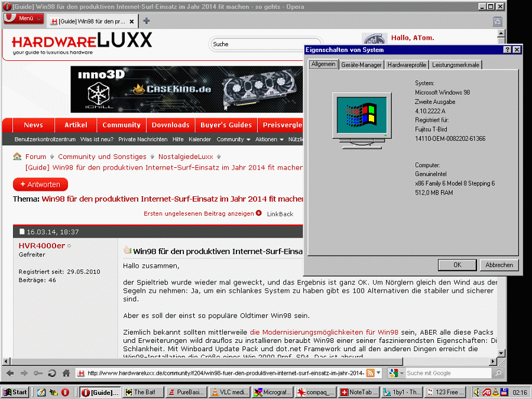Click the Hardwareluxx logo

click(82, 43)
